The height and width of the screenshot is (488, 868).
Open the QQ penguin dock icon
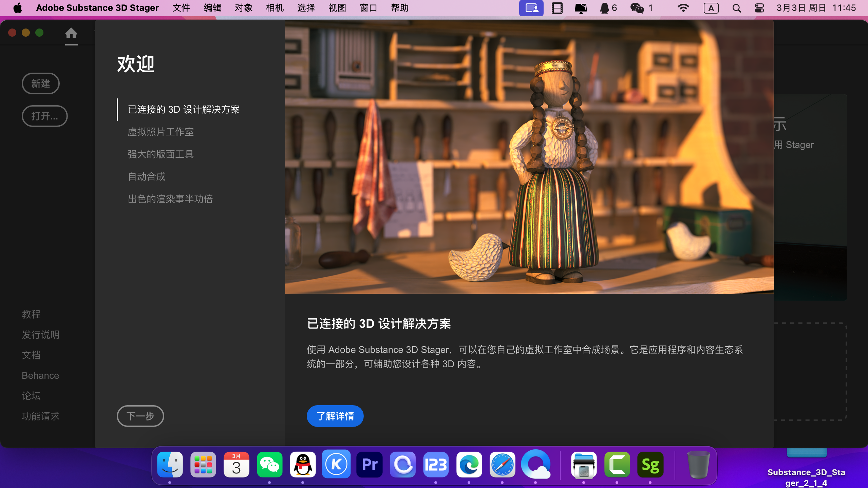pos(303,465)
